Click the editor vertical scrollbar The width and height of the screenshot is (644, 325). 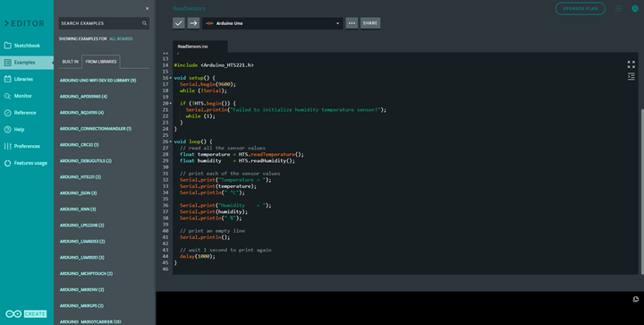[x=642, y=191]
